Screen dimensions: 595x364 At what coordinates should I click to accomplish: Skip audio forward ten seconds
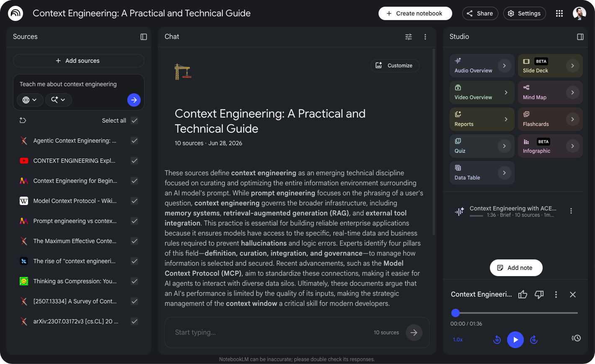click(x=534, y=340)
